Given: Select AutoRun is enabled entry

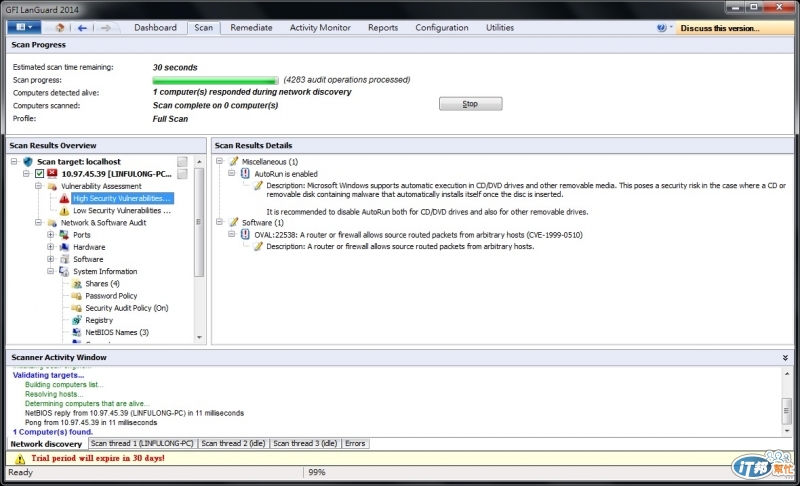Looking at the screenshot, I should coord(286,174).
